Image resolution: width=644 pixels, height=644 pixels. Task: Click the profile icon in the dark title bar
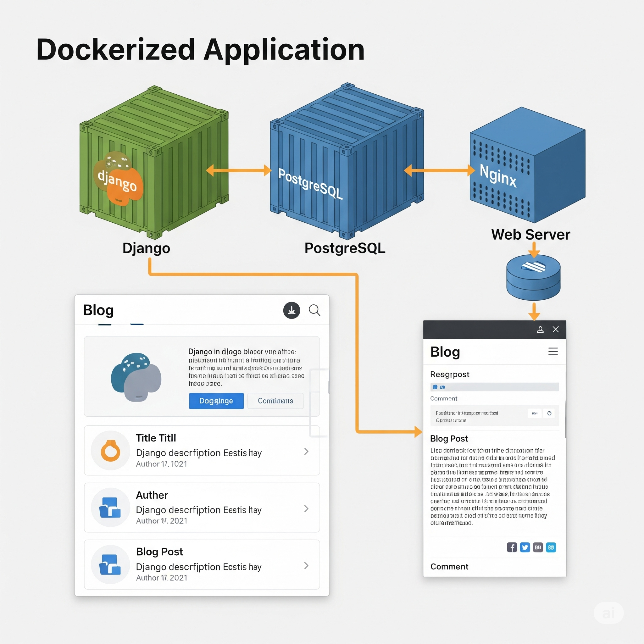[540, 329]
